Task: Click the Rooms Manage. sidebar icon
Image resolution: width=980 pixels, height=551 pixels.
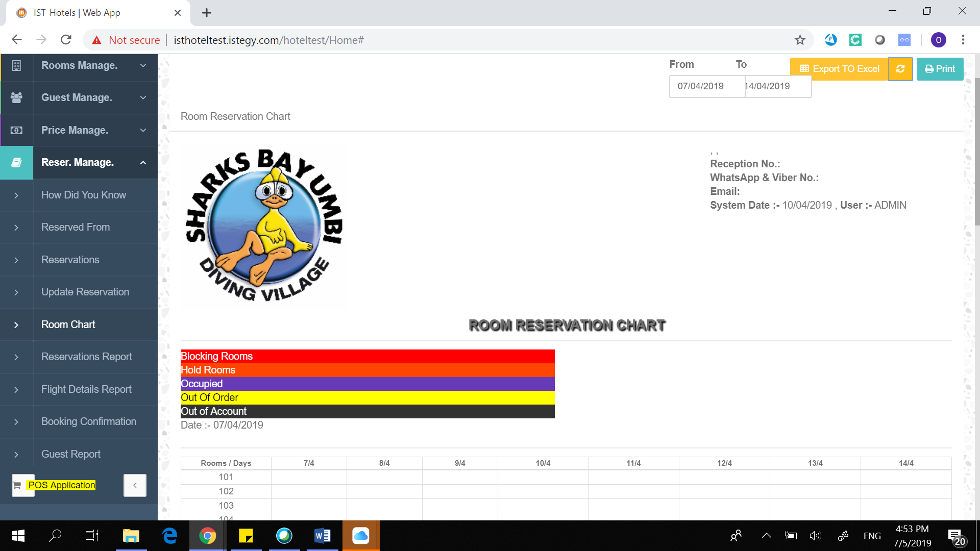Action: click(x=17, y=65)
